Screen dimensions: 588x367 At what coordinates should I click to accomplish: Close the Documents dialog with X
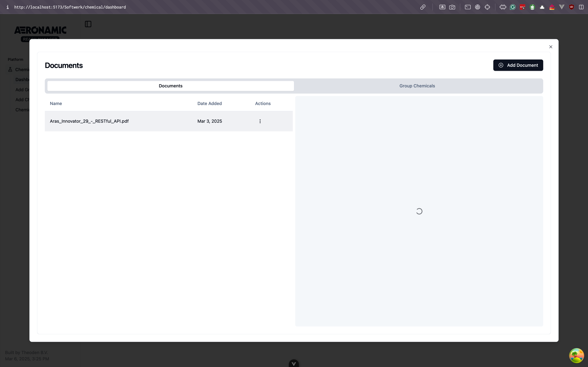tap(551, 47)
